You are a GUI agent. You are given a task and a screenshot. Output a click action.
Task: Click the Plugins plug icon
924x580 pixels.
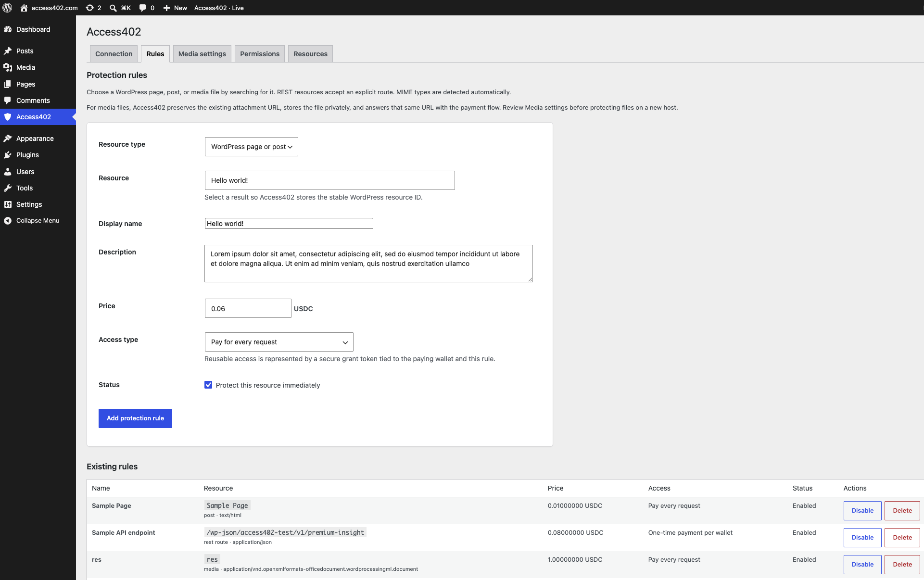pyautogui.click(x=8, y=155)
